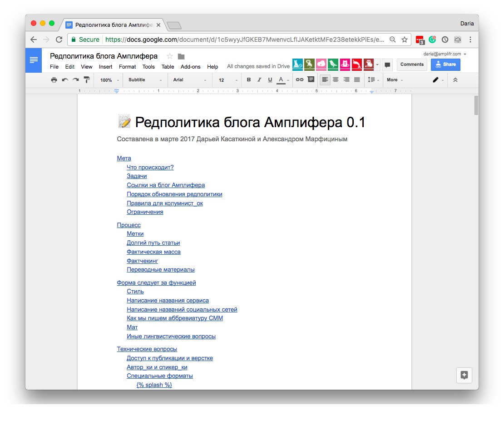Image resolution: width=504 pixels, height=426 pixels.
Task: Open the Comments button
Action: click(x=412, y=64)
